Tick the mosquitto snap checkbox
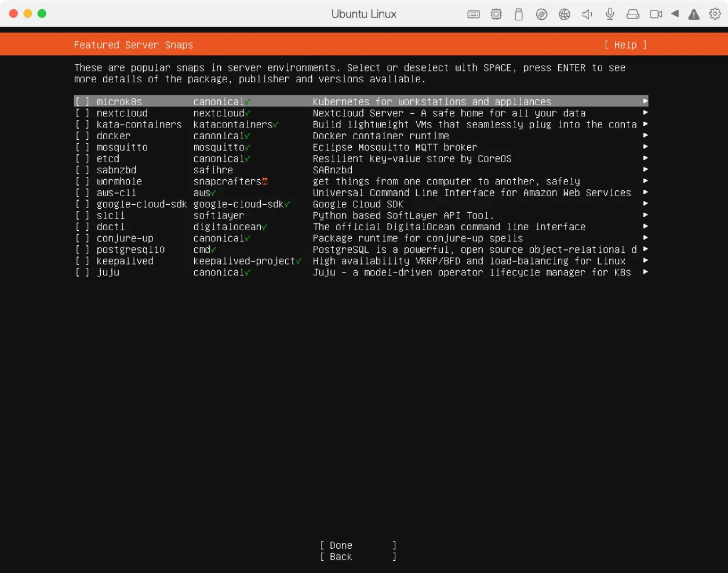The width and height of the screenshot is (728, 573). click(x=82, y=147)
